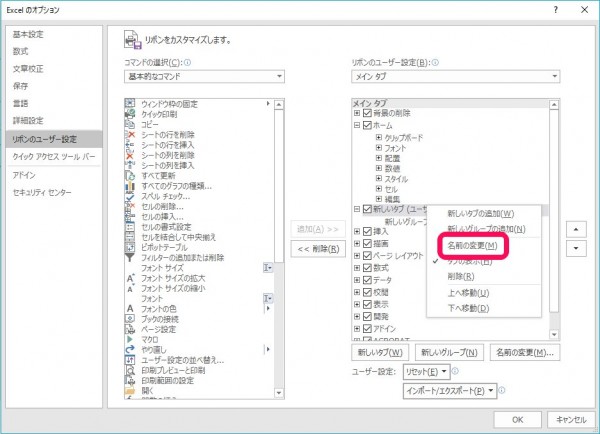Open クイック アクセス ツール バー settings category
The width and height of the screenshot is (600, 434).
coord(54,157)
